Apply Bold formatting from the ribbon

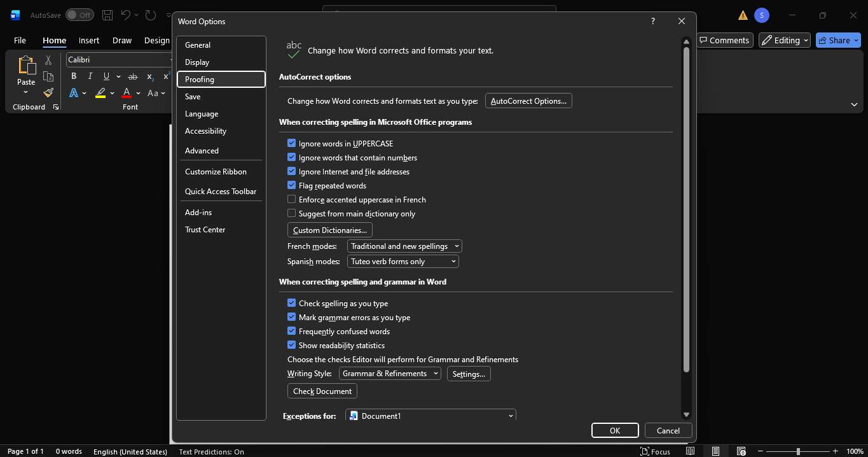[74, 76]
